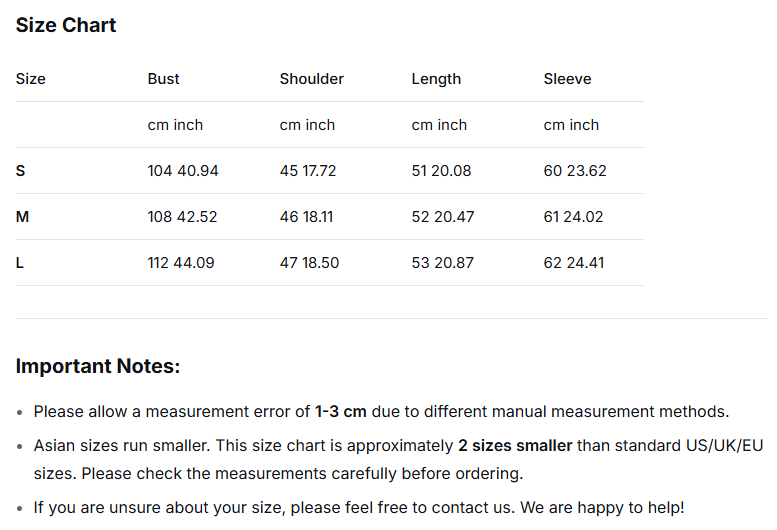Click the M length value 52 20.47
The image size is (777, 530).
coord(443,217)
